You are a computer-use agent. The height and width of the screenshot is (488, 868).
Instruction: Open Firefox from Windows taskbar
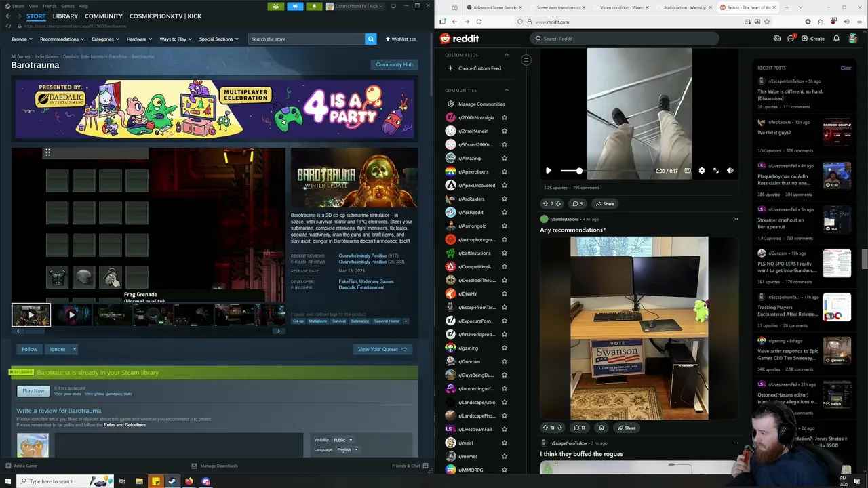(189, 481)
